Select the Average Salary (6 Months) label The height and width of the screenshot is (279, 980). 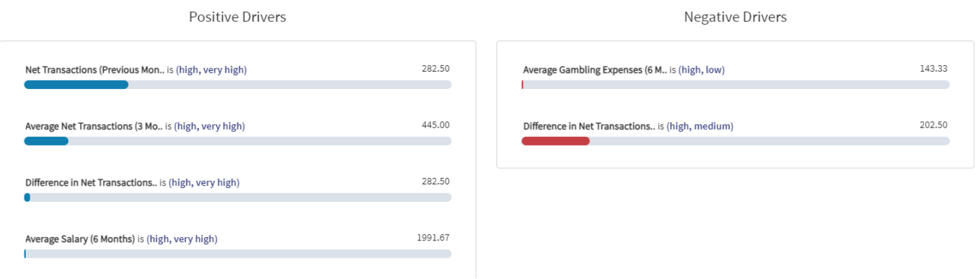[x=81, y=239]
